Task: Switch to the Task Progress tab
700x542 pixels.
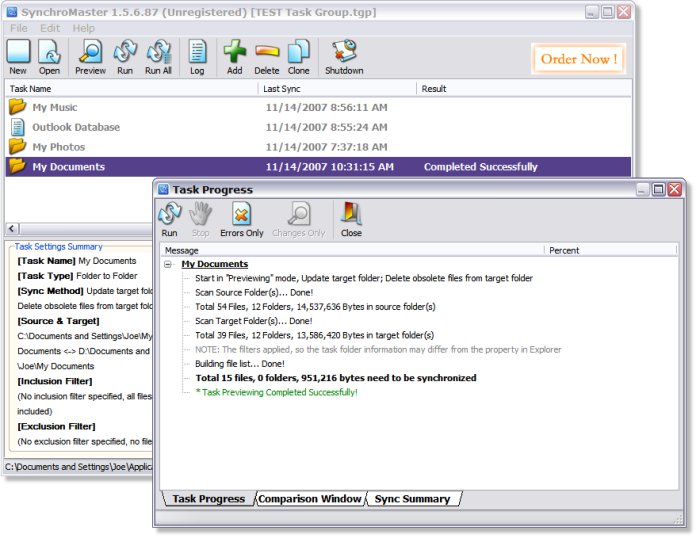Action: tap(208, 499)
